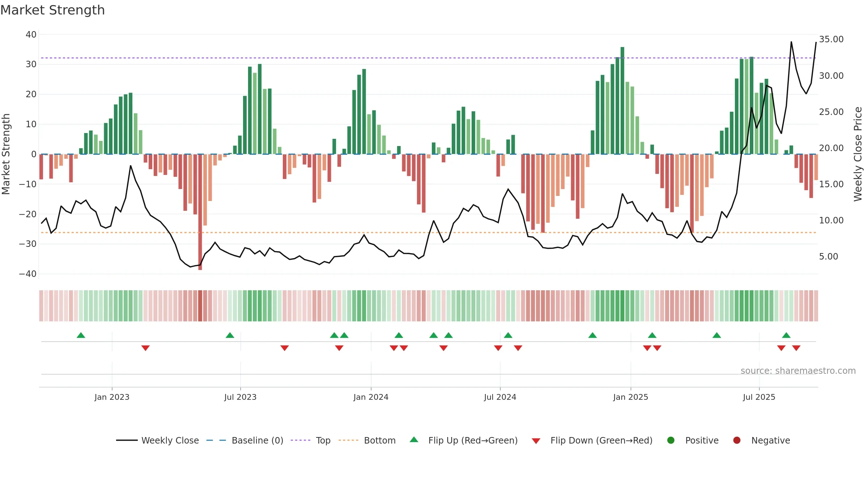Click the orange dotted Bottom sample in legend
Viewport: 868px width, 488px height.
tap(349, 440)
